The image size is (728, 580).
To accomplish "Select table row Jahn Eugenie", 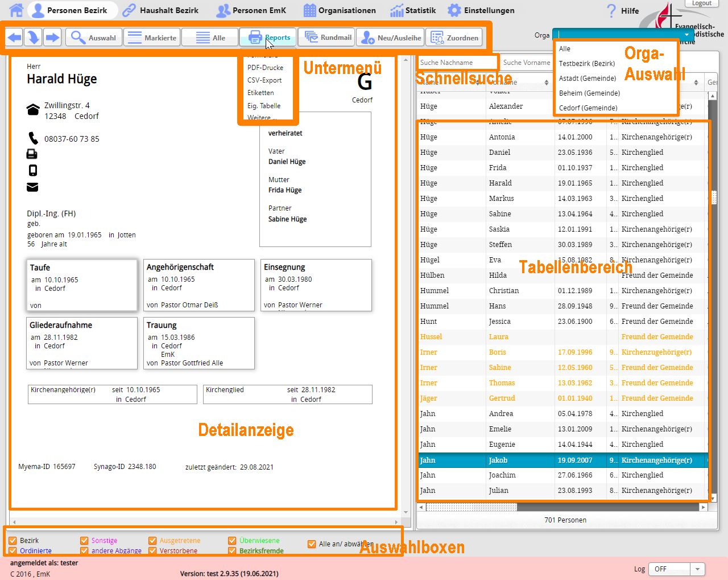I will [x=563, y=445].
